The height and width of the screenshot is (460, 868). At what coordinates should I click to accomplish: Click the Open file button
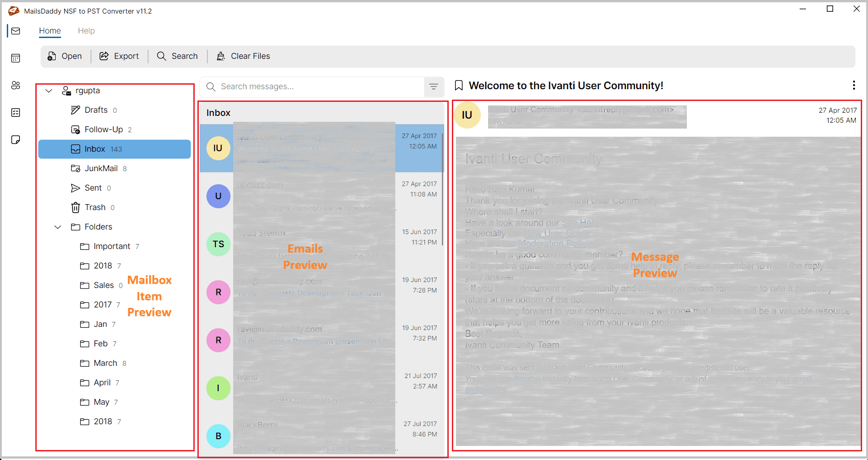coord(65,56)
